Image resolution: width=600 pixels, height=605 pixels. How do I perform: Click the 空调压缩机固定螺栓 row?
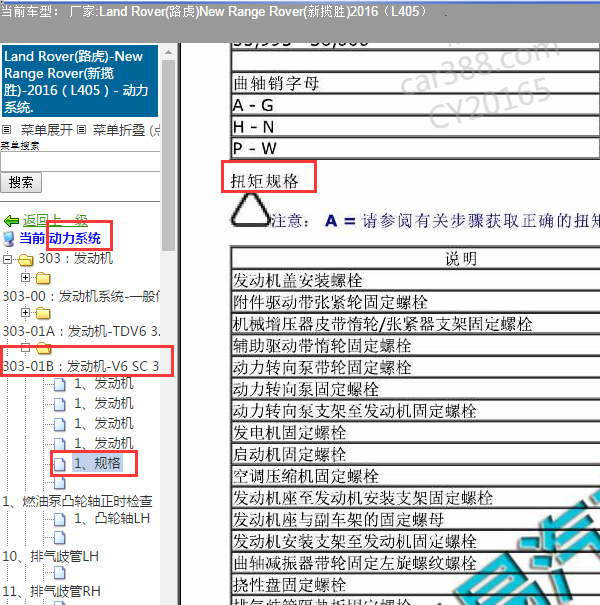pos(415,476)
